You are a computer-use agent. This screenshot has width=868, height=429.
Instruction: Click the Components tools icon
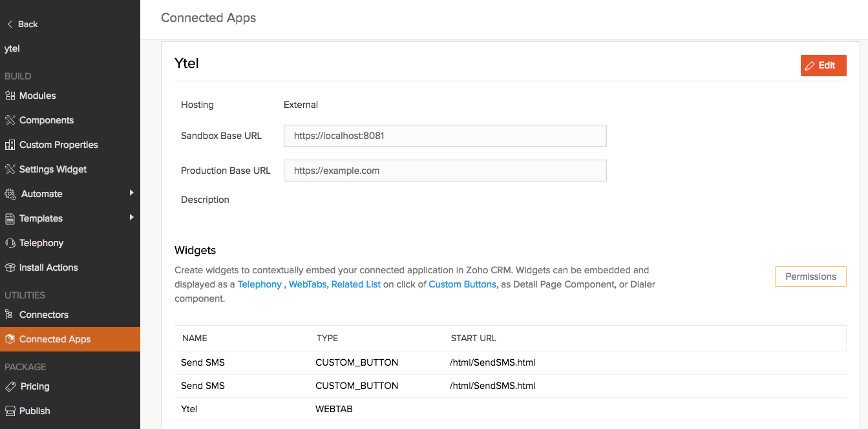coord(10,120)
